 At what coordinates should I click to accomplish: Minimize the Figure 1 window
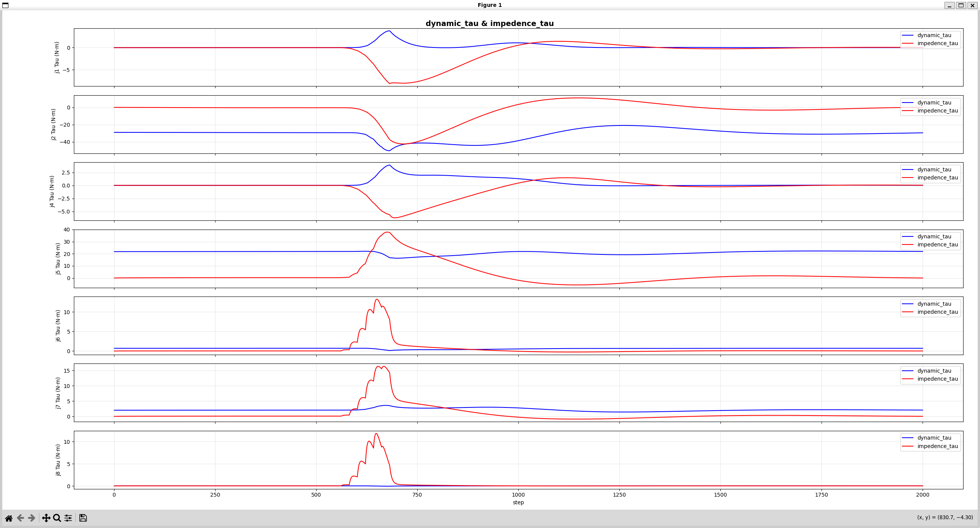click(x=949, y=5)
